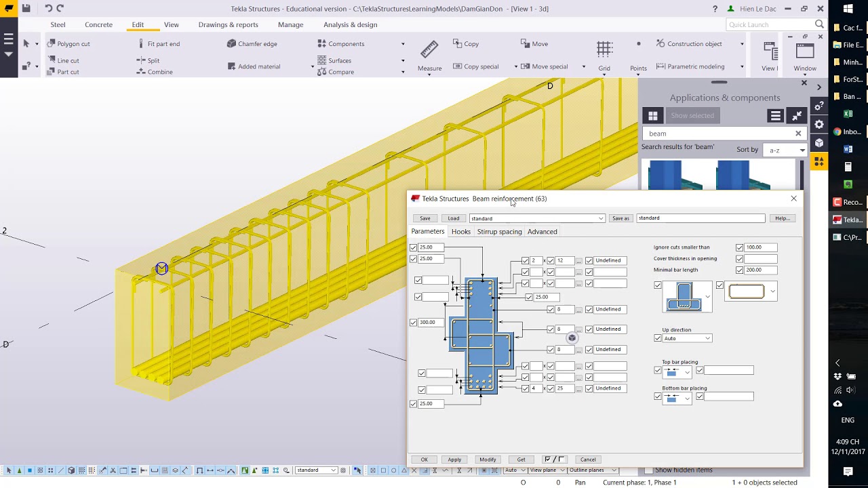Viewport: 868px width, 488px height.
Task: Select the Chamfer edge tool
Action: pos(252,43)
